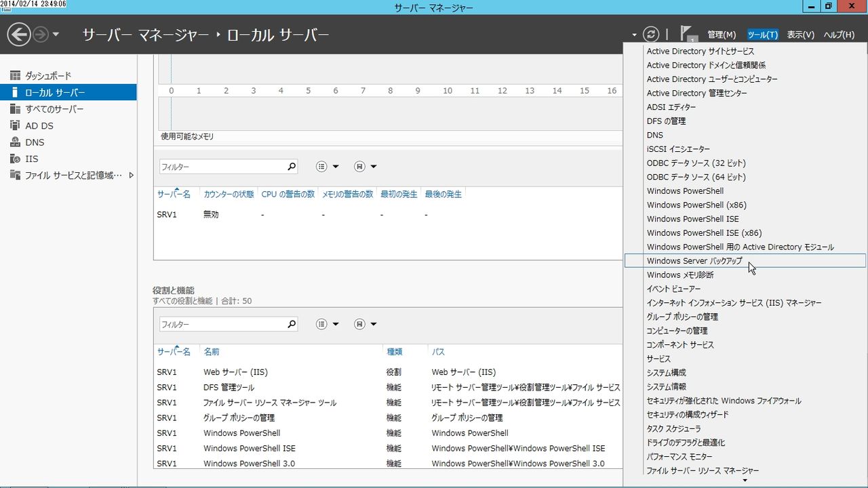Select the DFS 管理ツール row
868x488 pixels.
point(388,388)
